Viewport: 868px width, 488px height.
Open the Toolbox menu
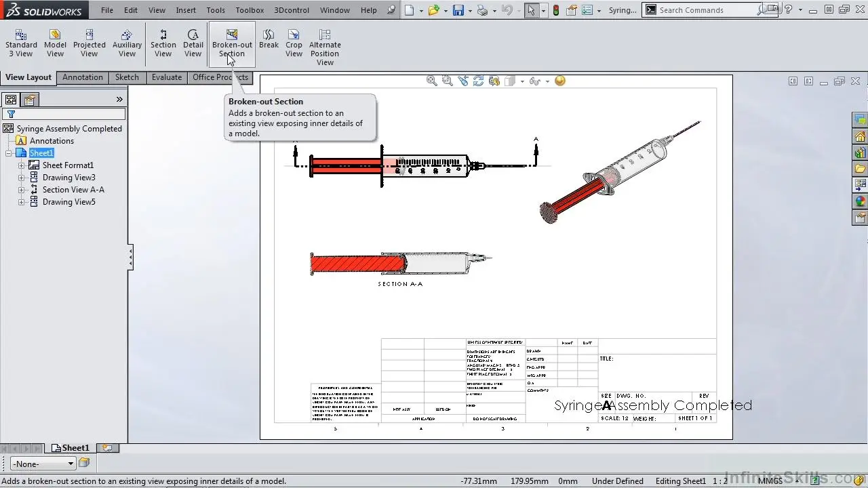coord(250,10)
